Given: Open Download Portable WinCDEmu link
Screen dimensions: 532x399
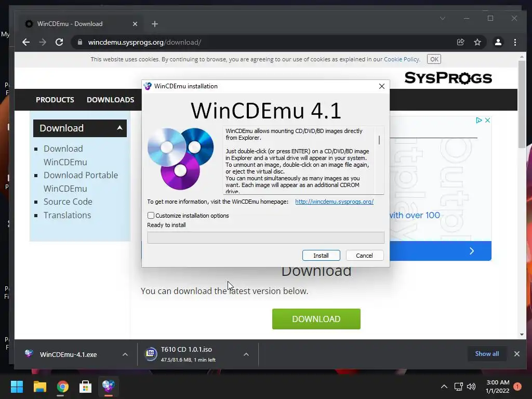Looking at the screenshot, I should coord(81,182).
